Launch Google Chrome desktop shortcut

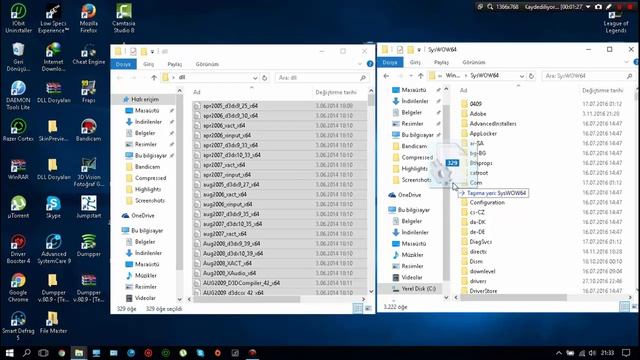pyautogui.click(x=18, y=288)
